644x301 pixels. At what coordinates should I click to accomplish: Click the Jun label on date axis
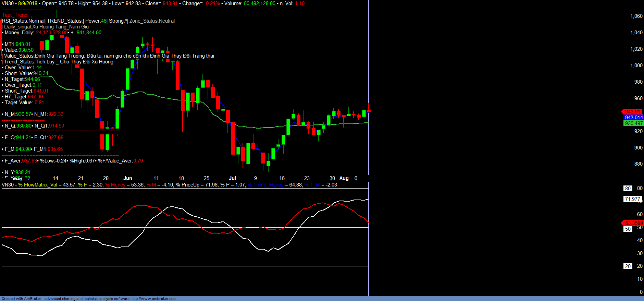coord(127,178)
